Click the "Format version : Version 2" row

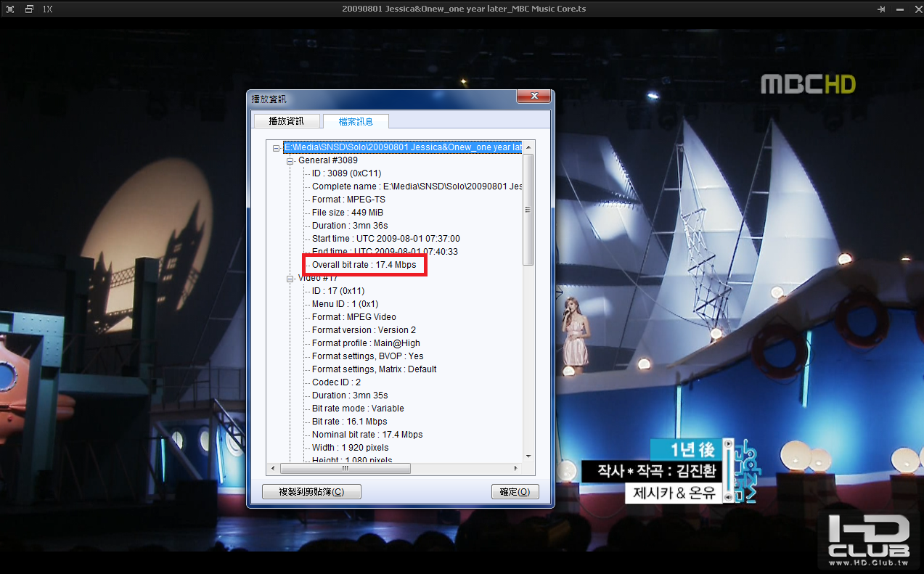click(x=364, y=330)
